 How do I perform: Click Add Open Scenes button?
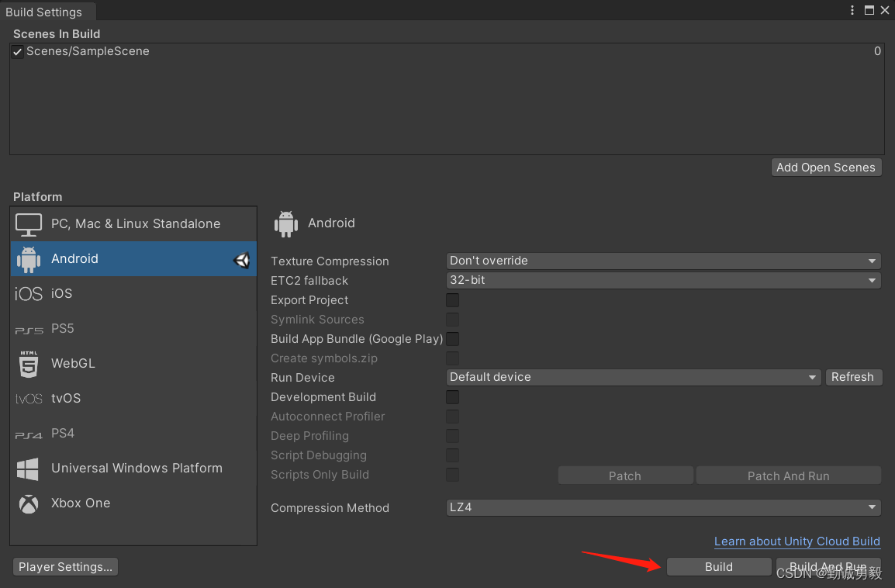pos(826,168)
